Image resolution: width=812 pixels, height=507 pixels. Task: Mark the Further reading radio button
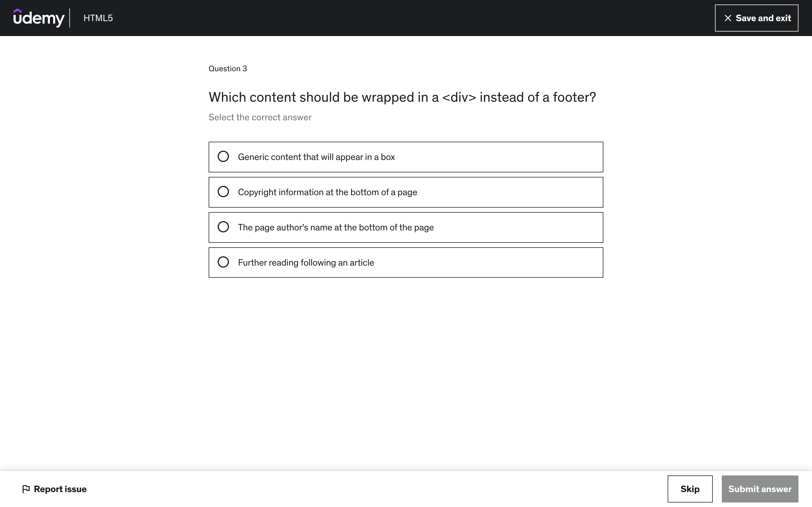click(x=223, y=262)
